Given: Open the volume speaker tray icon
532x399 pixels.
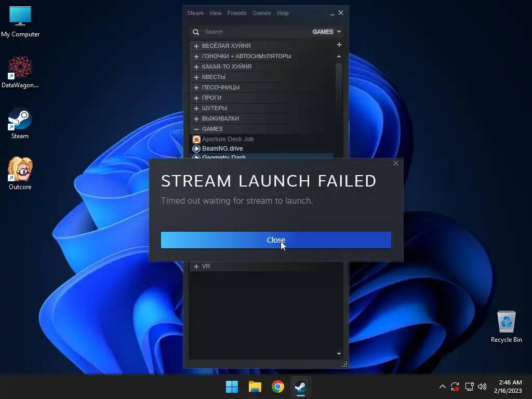Looking at the screenshot, I should click(x=482, y=387).
